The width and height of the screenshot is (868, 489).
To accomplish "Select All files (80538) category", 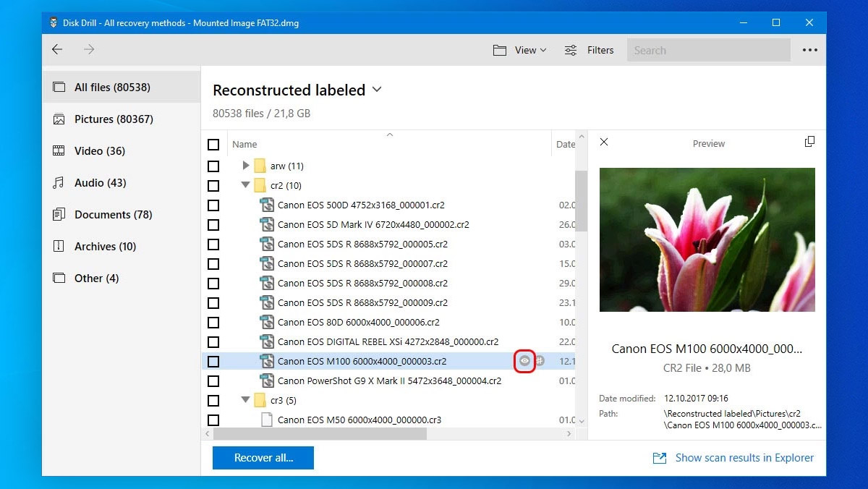I will coord(121,88).
